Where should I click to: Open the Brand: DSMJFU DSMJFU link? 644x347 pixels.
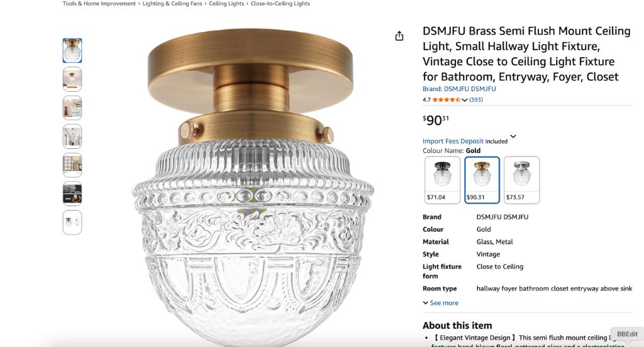point(459,89)
